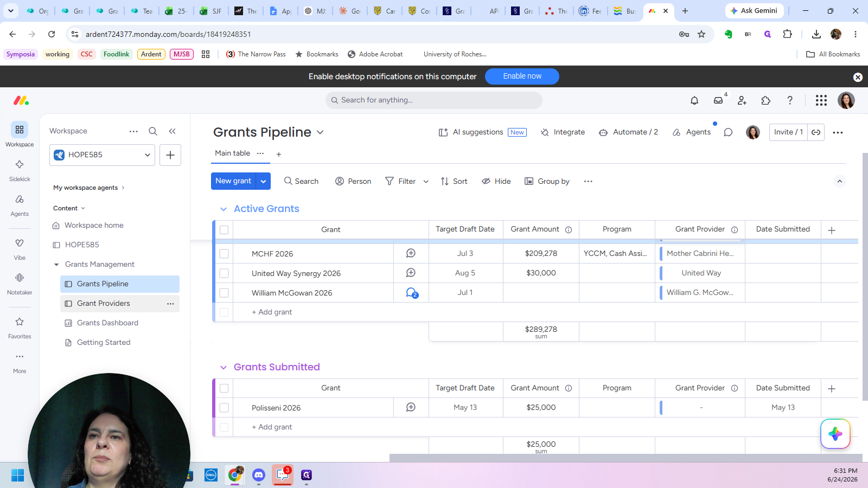This screenshot has width=868, height=488.
Task: Open HOPE585 workspace selector
Action: point(102,155)
